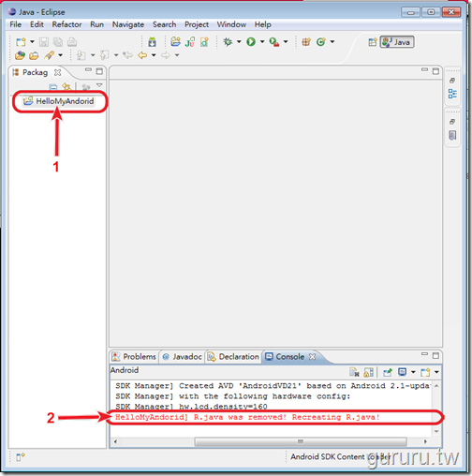Click the Save toolbar icon

coord(44,42)
